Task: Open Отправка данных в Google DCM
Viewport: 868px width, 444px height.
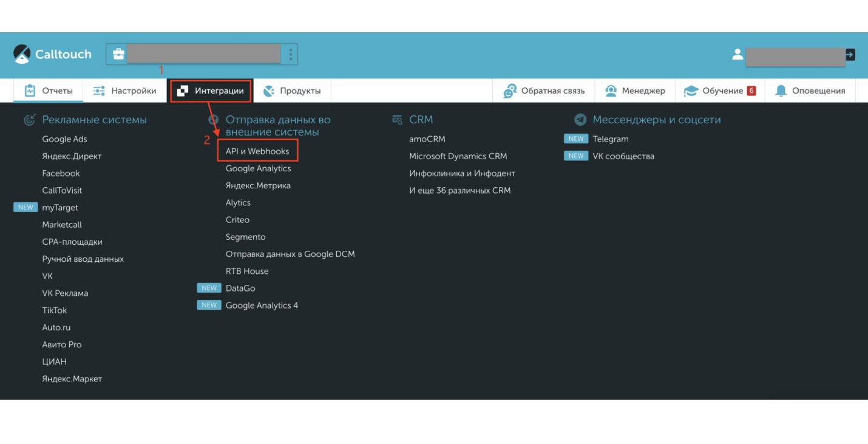Action: click(x=290, y=254)
